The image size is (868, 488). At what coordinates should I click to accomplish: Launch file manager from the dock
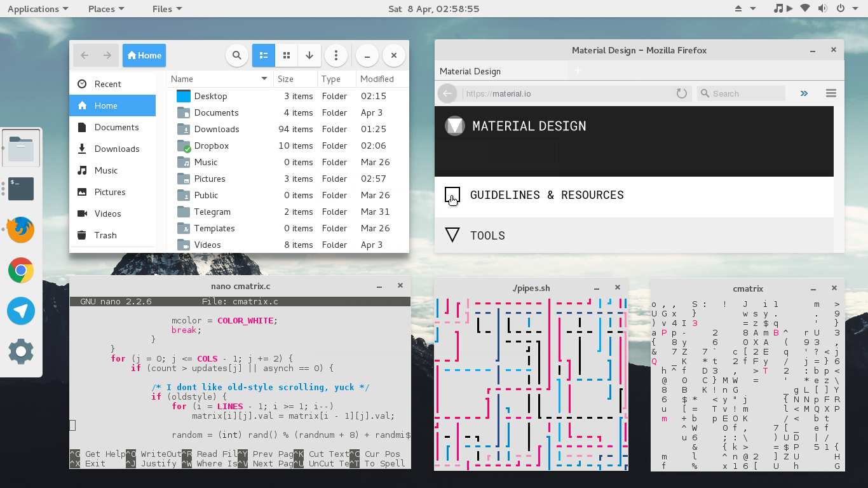21,148
